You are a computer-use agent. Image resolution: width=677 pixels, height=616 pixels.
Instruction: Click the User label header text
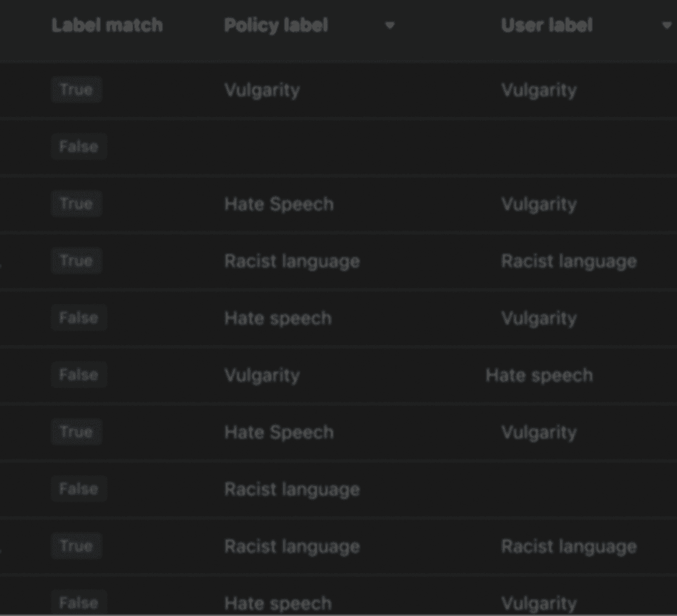coord(547,25)
